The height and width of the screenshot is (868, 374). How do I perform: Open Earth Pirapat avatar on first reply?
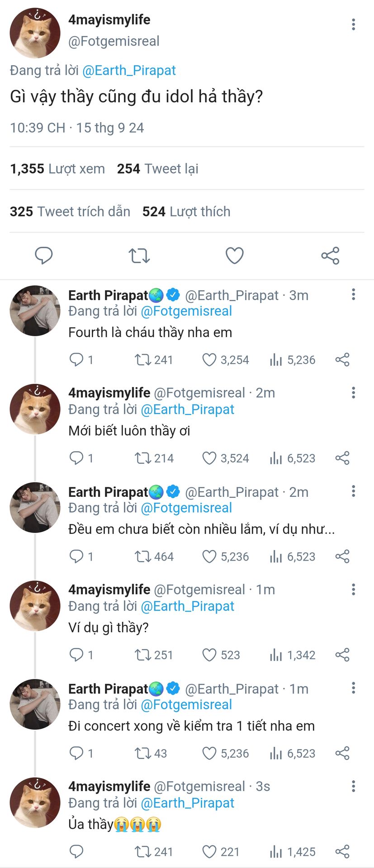tap(35, 311)
